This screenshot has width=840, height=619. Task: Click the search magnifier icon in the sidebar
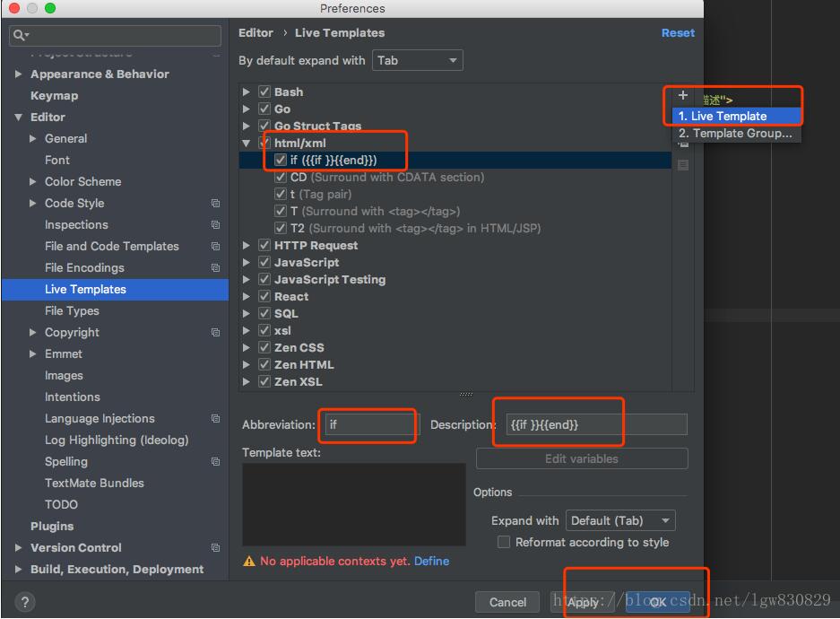point(20,35)
